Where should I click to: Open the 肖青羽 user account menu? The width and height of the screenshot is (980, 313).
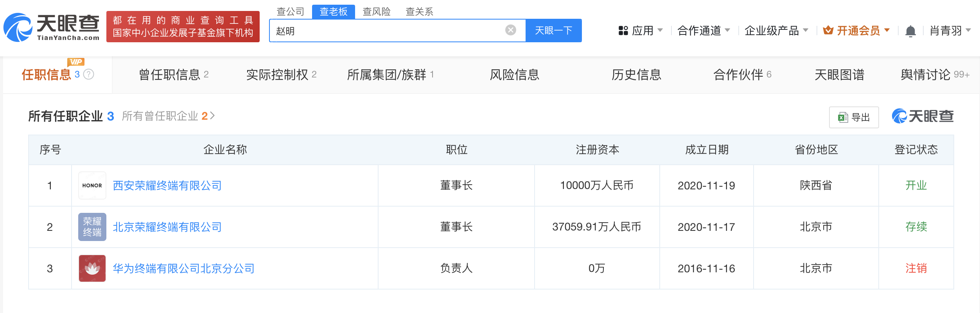[950, 31]
